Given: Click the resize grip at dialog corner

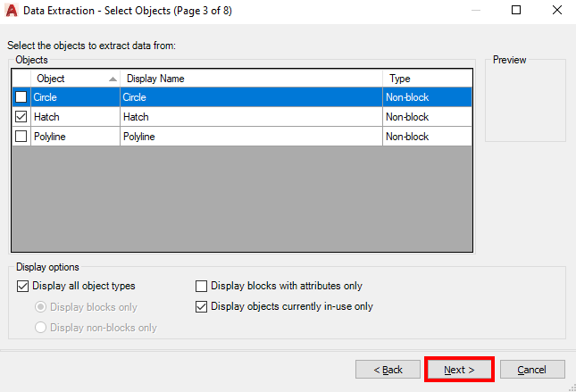Looking at the screenshot, I should (572, 388).
